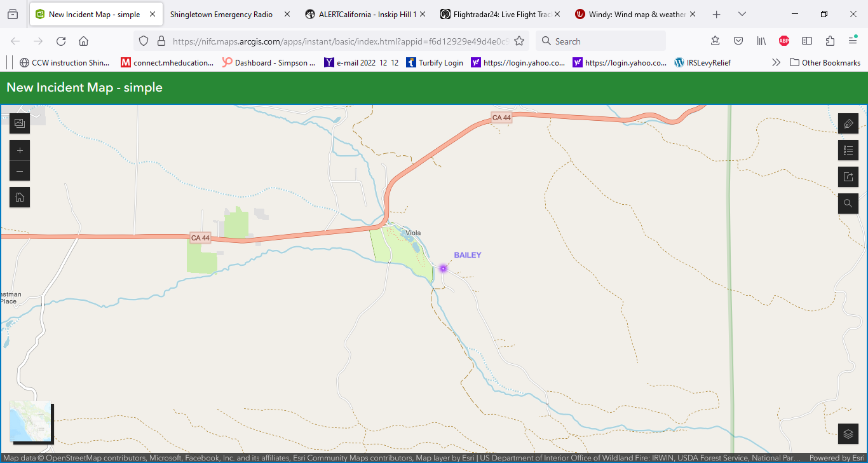This screenshot has width=868, height=463.
Task: Click the BAILEY fire incident marker
Action: [444, 268]
